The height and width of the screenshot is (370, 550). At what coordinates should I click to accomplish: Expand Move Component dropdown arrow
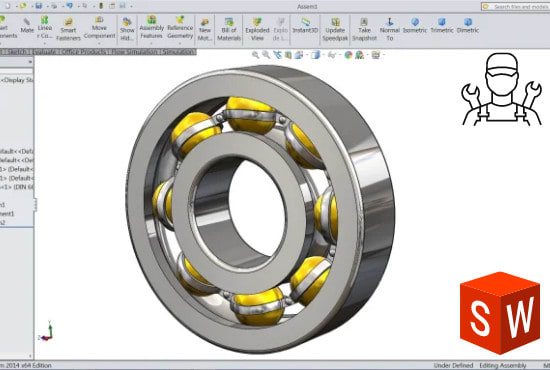point(99,43)
